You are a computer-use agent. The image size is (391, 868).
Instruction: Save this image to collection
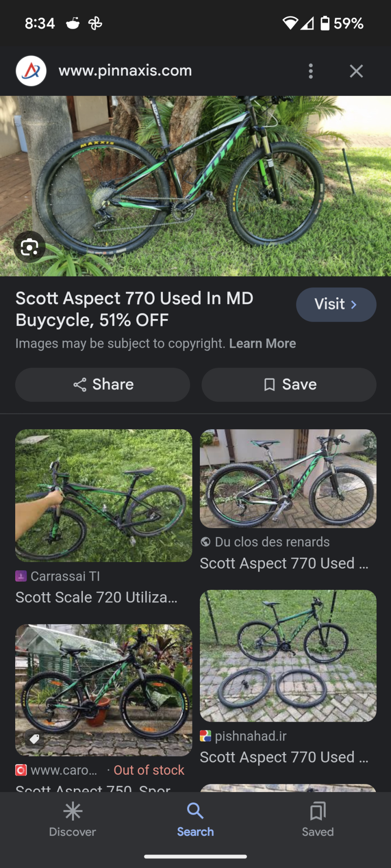(289, 385)
